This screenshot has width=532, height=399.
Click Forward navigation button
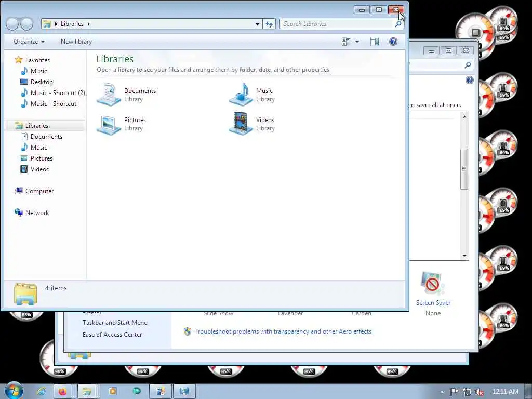(27, 24)
